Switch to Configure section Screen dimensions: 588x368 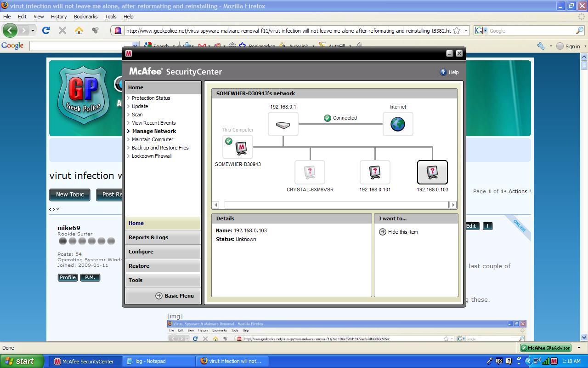pyautogui.click(x=163, y=252)
